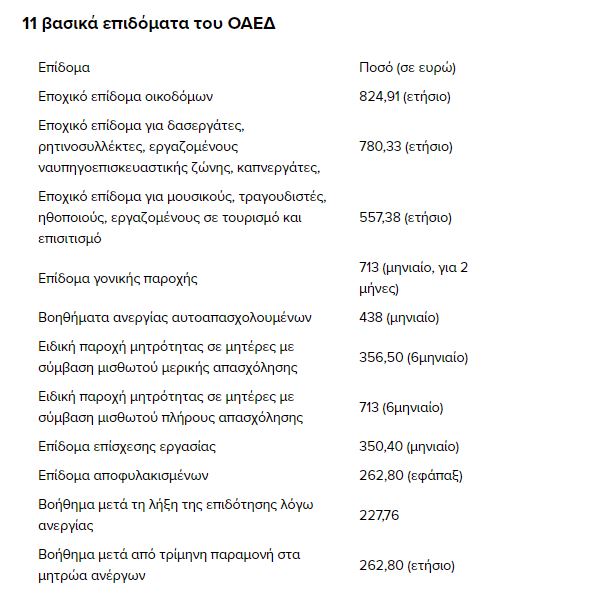Screen dimensions: 598x598
Task: Click the amount '557,38 (ετήσιο)'
Action: pos(405,218)
